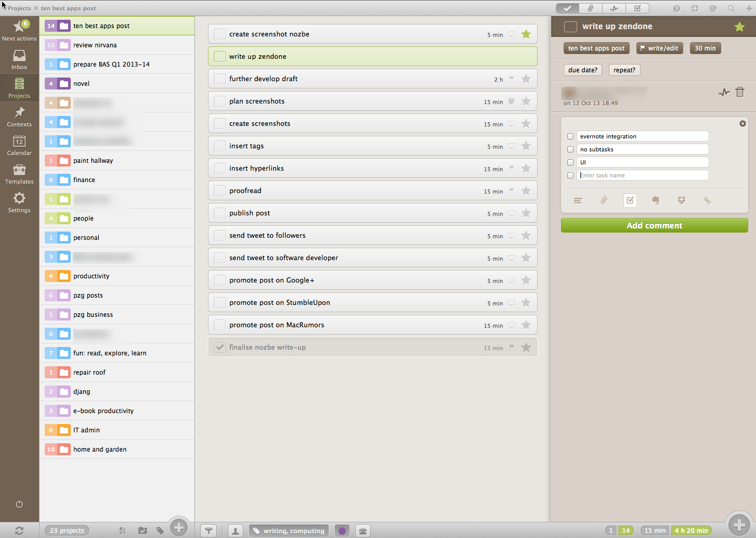Click the sync arrows icon at bottom left

tap(19, 530)
